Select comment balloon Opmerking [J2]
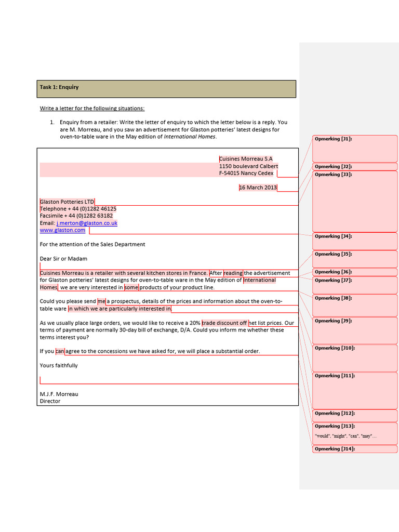Image resolution: width=399 pixels, height=532 pixels. 354,167
